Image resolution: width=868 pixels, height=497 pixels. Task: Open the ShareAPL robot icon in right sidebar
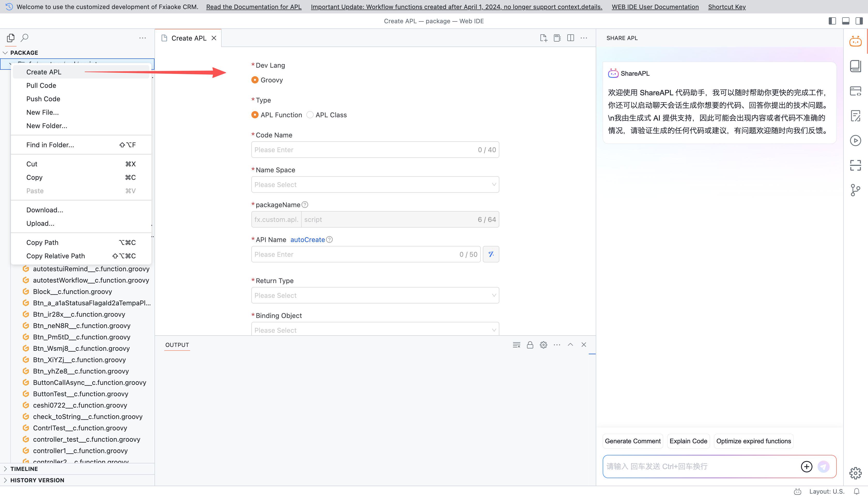855,41
